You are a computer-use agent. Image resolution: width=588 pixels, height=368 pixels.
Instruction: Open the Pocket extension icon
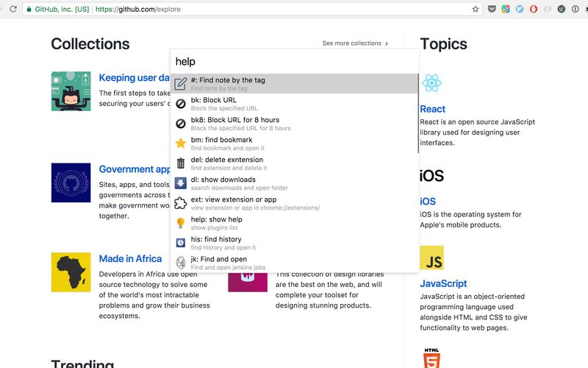pos(492,9)
